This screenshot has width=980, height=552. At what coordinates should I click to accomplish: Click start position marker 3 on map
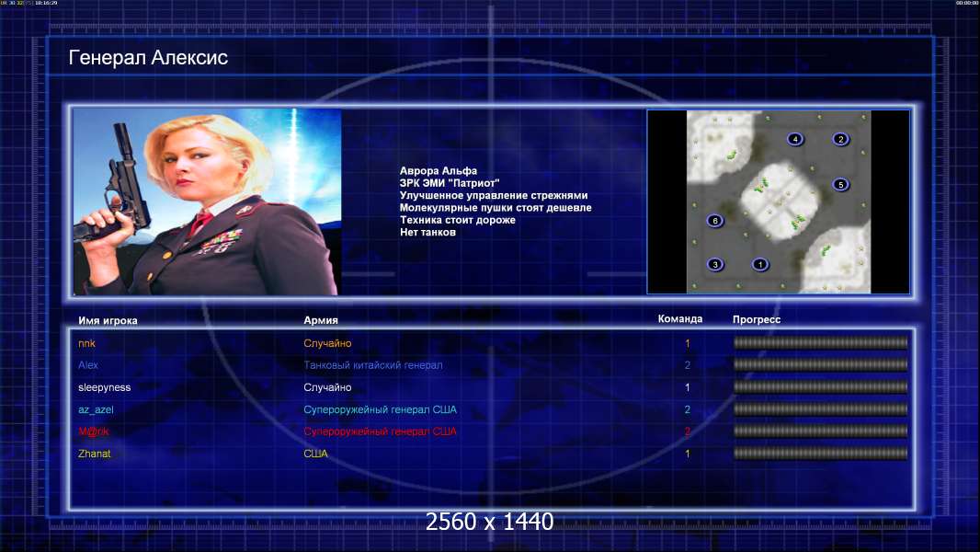click(715, 264)
